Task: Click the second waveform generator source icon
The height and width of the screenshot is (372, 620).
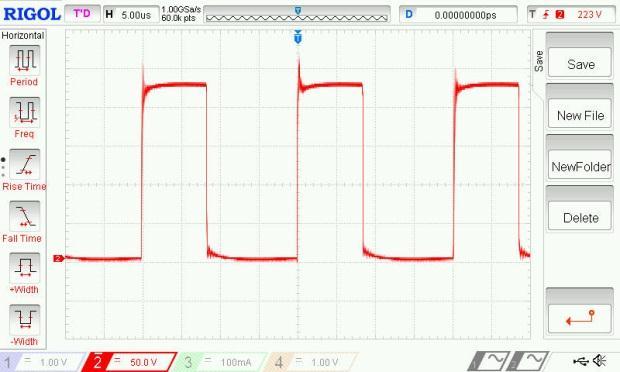Action: 528,361
